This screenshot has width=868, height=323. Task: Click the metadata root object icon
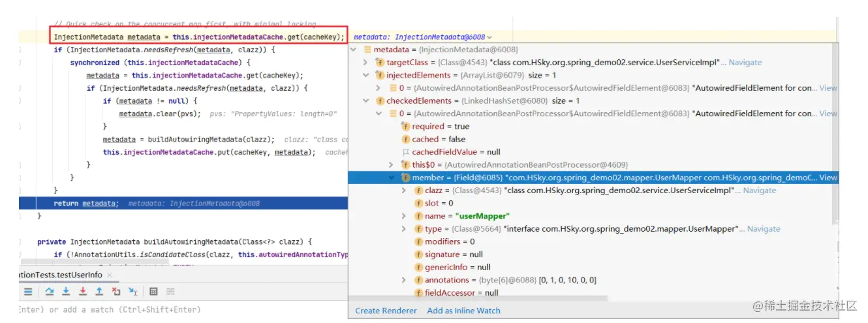(367, 50)
